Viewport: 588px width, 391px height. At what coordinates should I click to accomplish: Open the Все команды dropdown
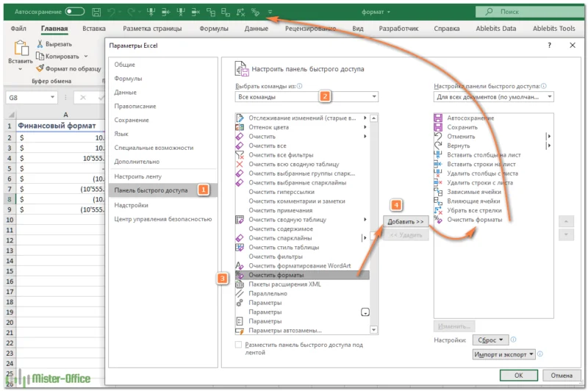(x=306, y=97)
